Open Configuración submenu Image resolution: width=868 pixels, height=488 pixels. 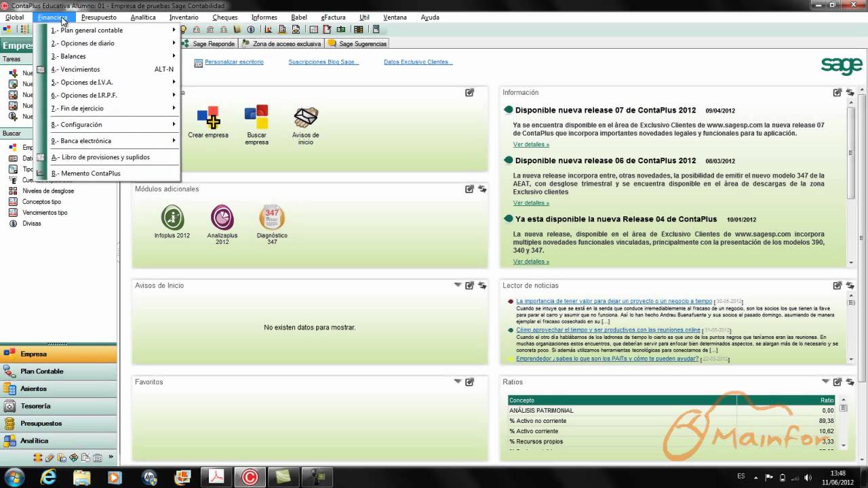[x=113, y=125]
